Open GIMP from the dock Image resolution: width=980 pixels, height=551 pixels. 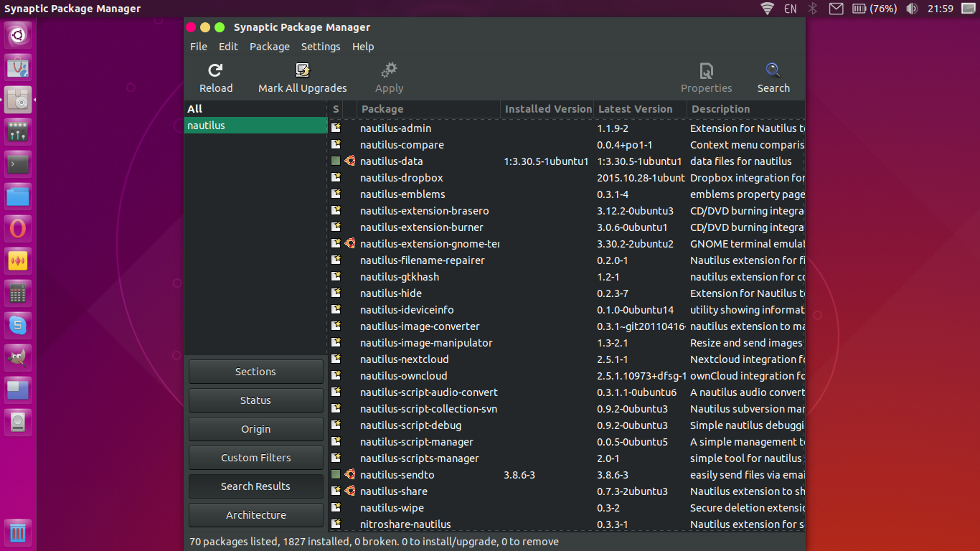[x=18, y=357]
